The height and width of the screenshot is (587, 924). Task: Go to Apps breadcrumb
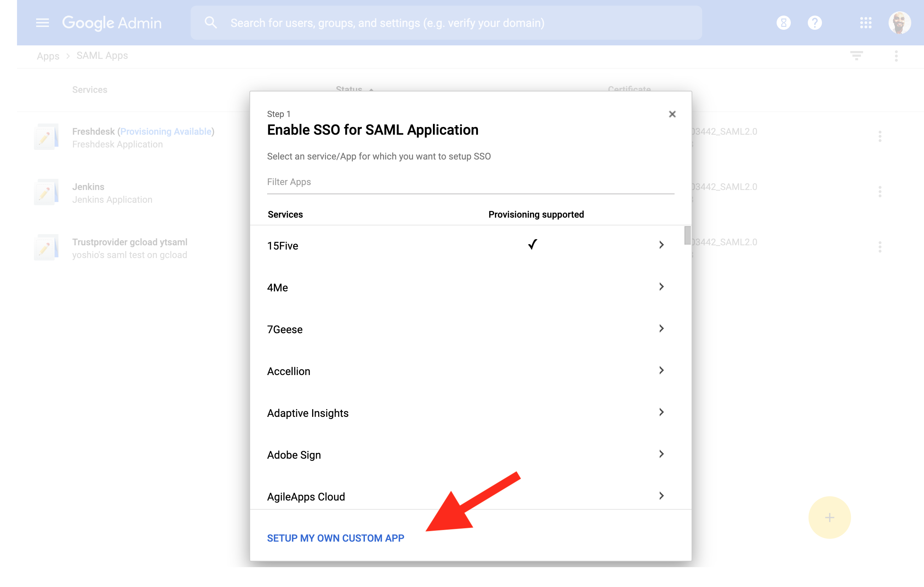48,56
